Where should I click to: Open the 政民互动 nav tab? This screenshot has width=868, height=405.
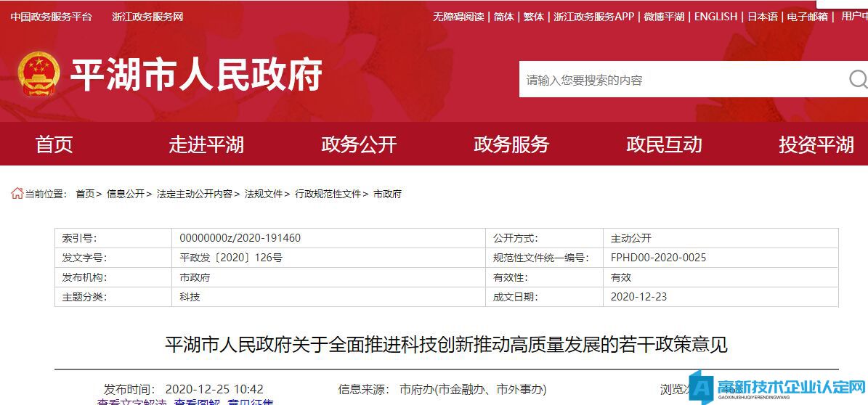(665, 144)
